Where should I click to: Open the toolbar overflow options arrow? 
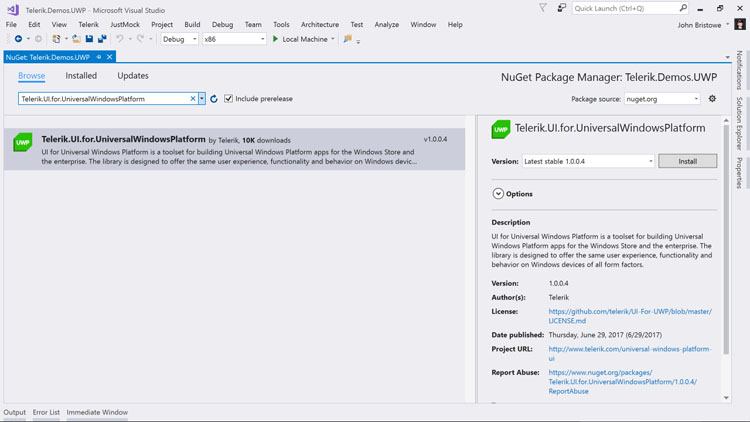point(358,41)
